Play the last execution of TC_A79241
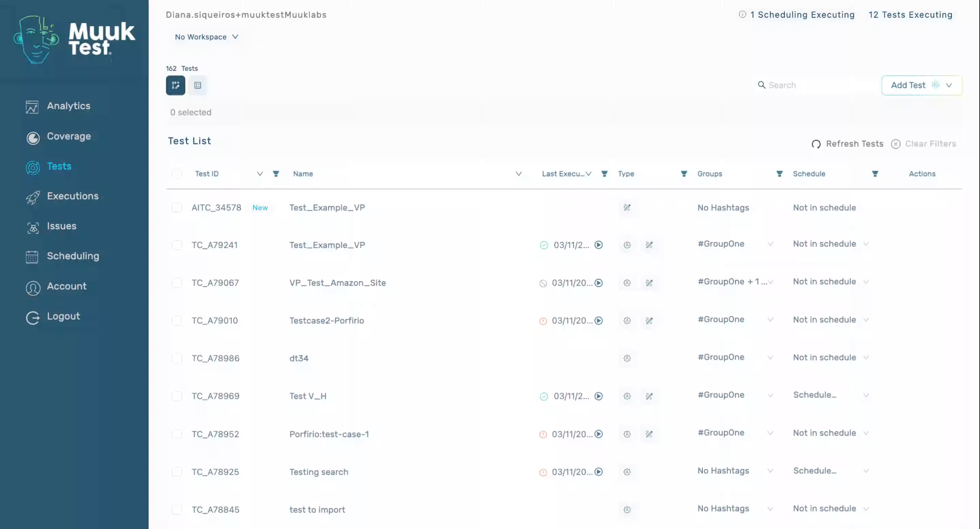This screenshot has width=980, height=529. click(599, 245)
